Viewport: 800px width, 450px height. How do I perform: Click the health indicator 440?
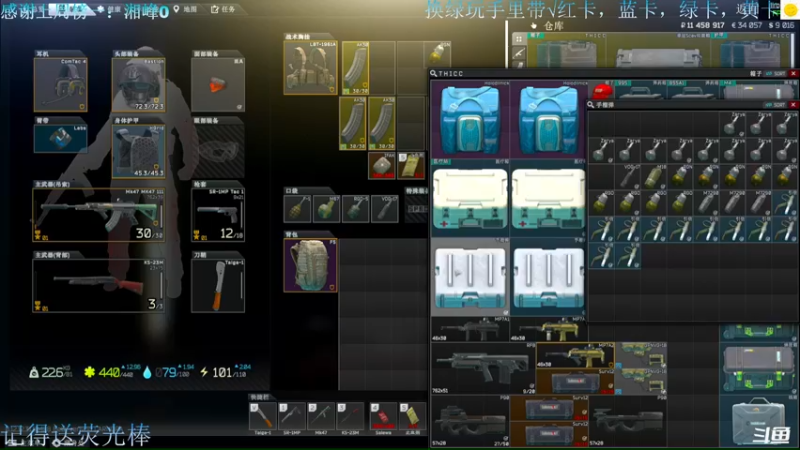112,372
